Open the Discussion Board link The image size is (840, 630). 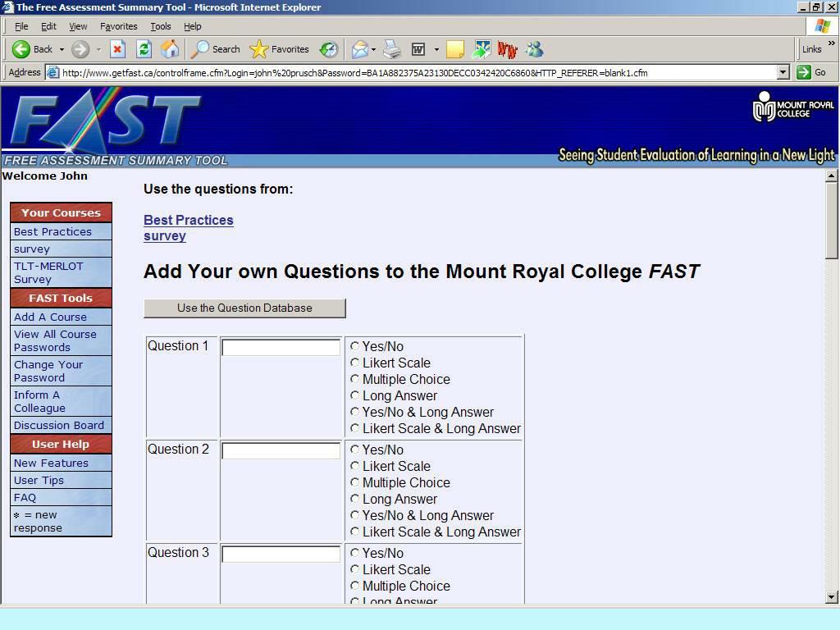click(61, 425)
